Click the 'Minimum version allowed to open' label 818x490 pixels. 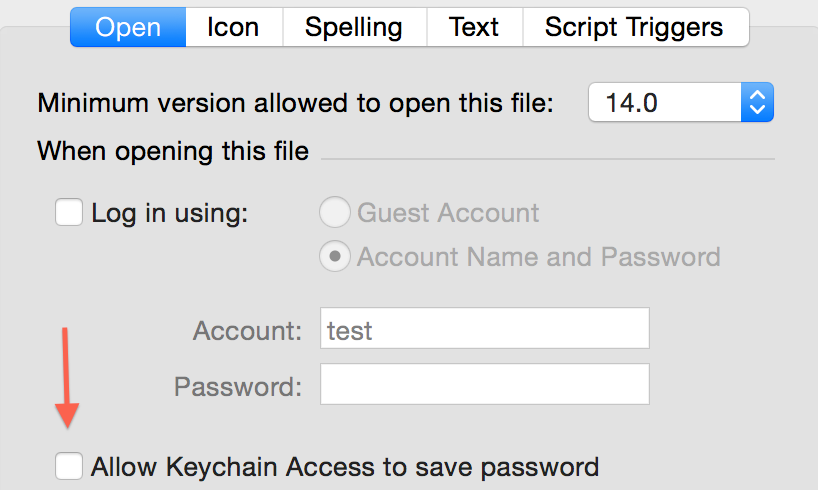[x=295, y=103]
